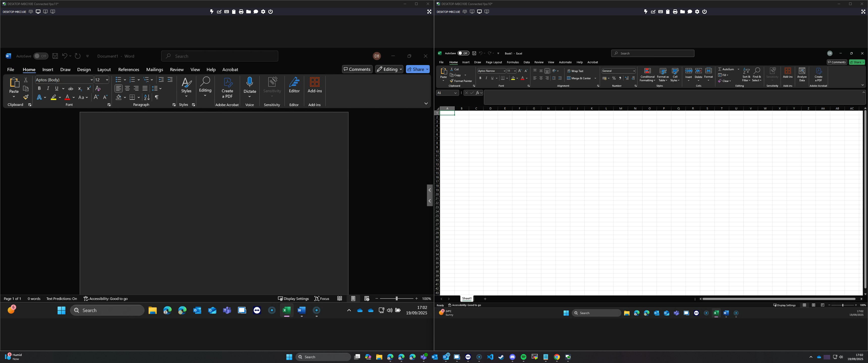The image size is (868, 363).
Task: Click the Comments button in Excel
Action: [837, 62]
